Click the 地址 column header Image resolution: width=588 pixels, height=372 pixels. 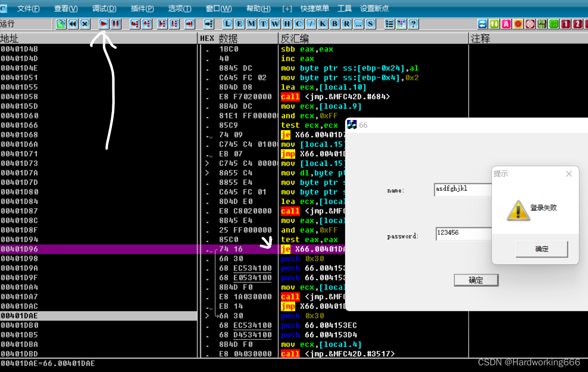pos(99,39)
